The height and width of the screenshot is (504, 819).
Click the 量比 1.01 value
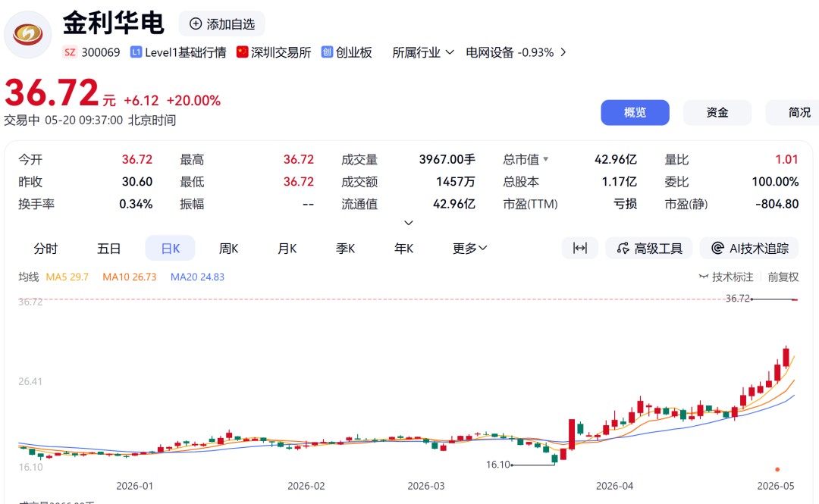(786, 159)
